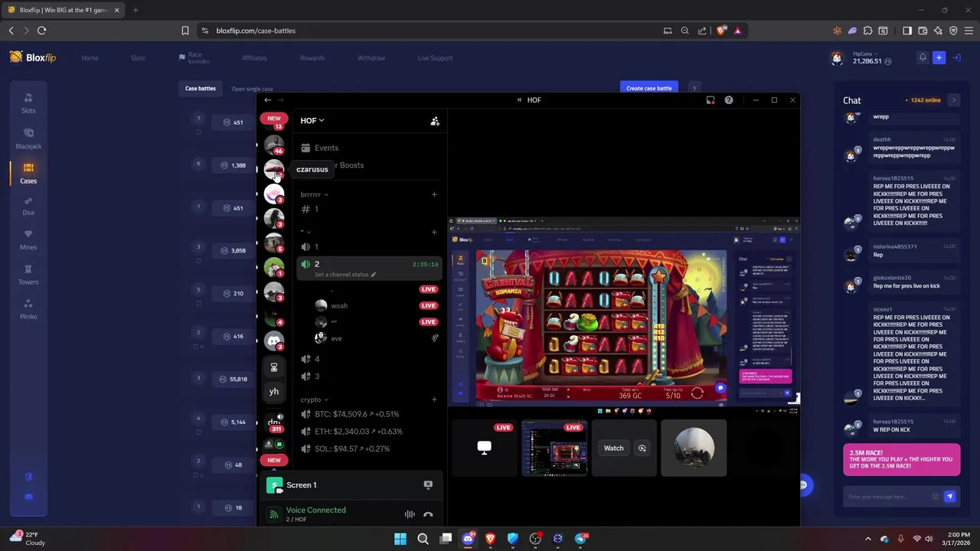Image resolution: width=980 pixels, height=551 pixels.
Task: Toggle Brave sidebar panel
Action: [x=907, y=31]
